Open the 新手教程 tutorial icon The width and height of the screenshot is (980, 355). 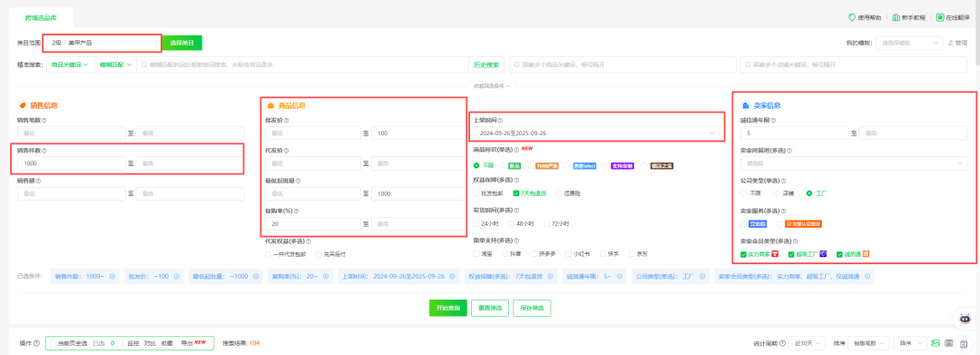click(897, 17)
